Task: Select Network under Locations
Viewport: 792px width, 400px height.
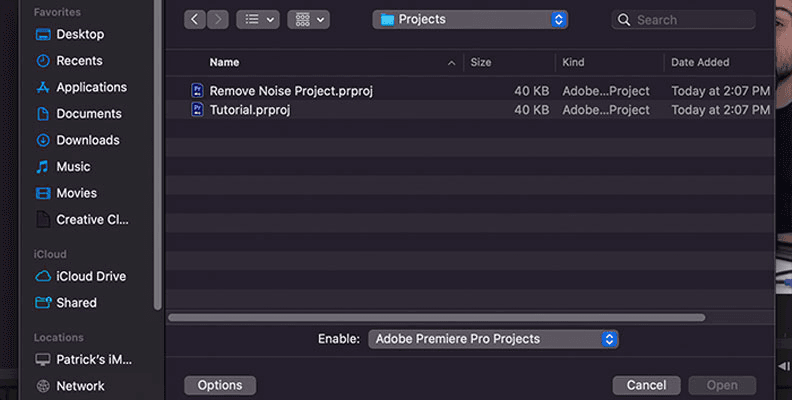Action: pyautogui.click(x=80, y=386)
